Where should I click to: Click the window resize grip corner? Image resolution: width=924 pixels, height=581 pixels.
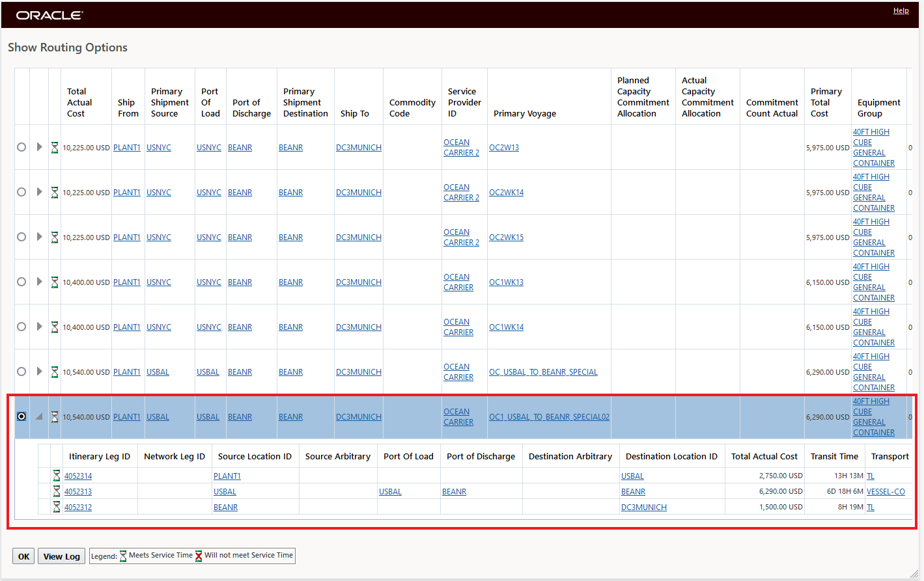[916, 573]
